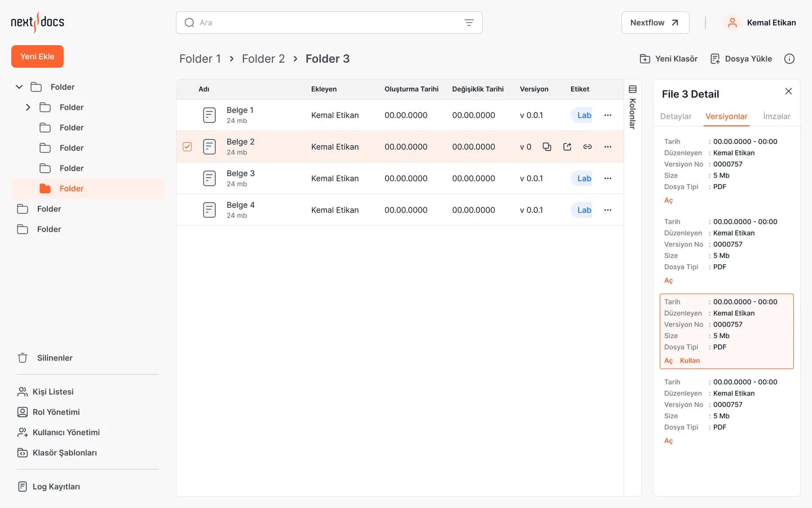This screenshot has height=508, width=812.
Task: Click the magnifier icon in search bar
Action: point(189,23)
